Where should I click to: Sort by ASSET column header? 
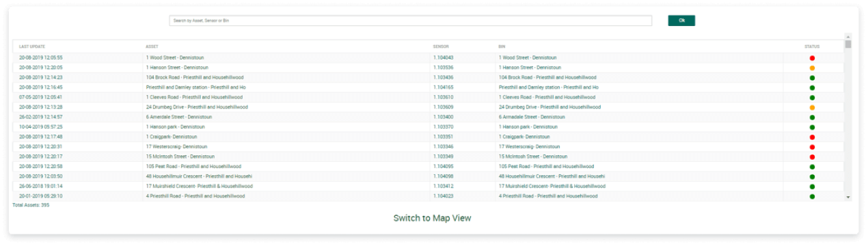152,46
